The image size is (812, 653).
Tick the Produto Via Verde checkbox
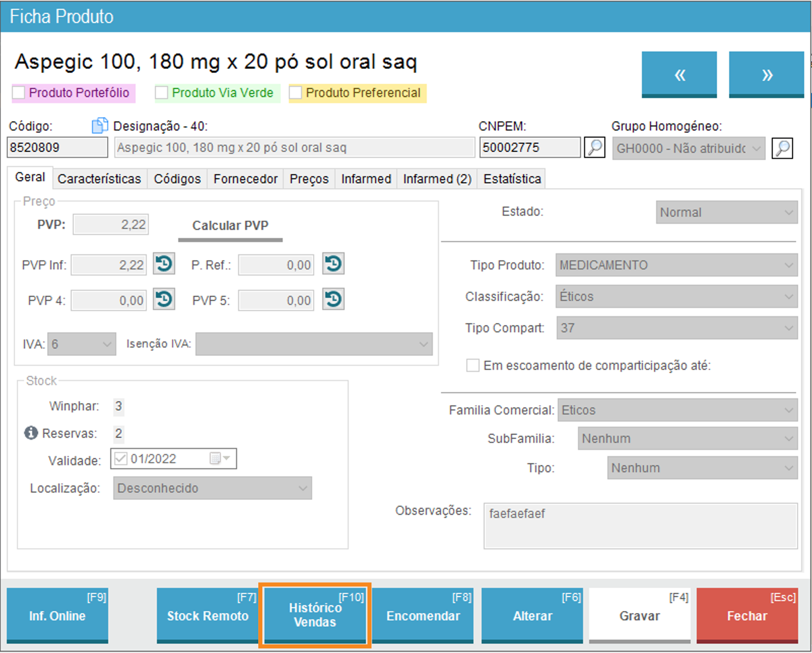[x=161, y=93]
